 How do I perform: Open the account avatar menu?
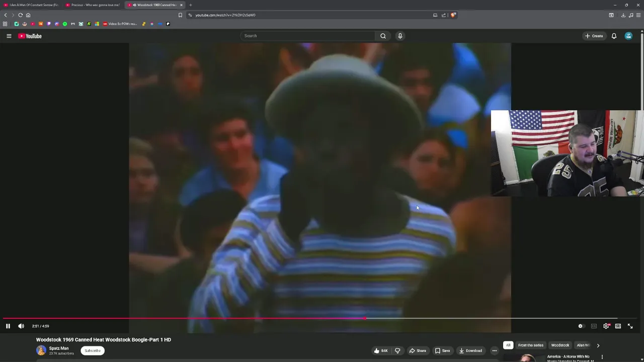pos(628,36)
